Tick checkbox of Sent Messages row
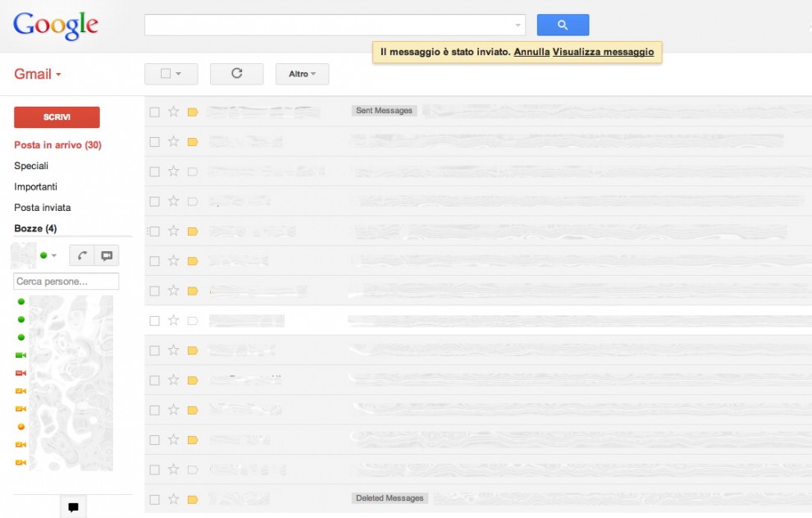This screenshot has width=812, height=518. point(154,112)
